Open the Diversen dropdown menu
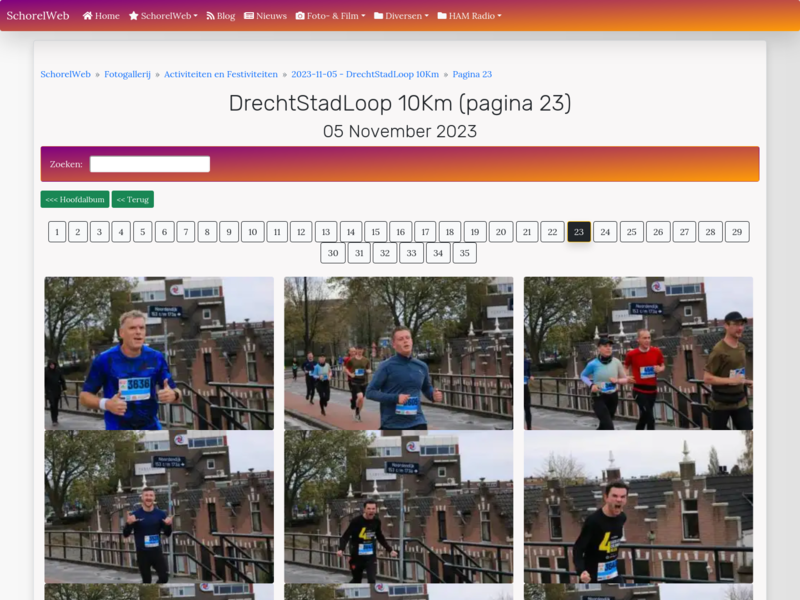Screen dimensions: 800x600 point(402,16)
